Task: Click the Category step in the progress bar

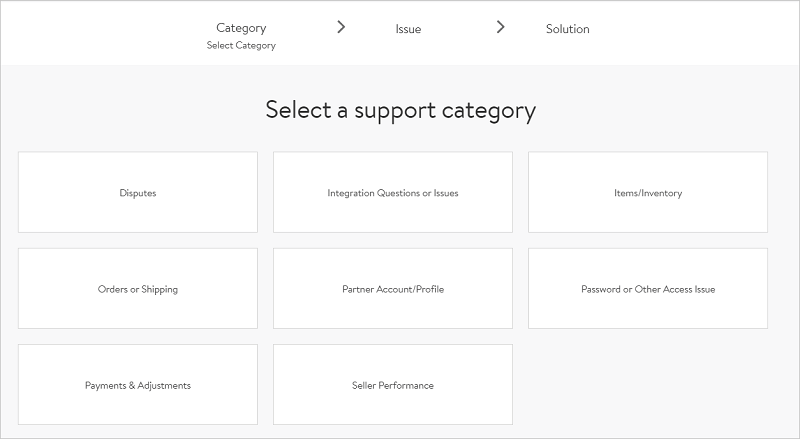Action: coord(241,28)
